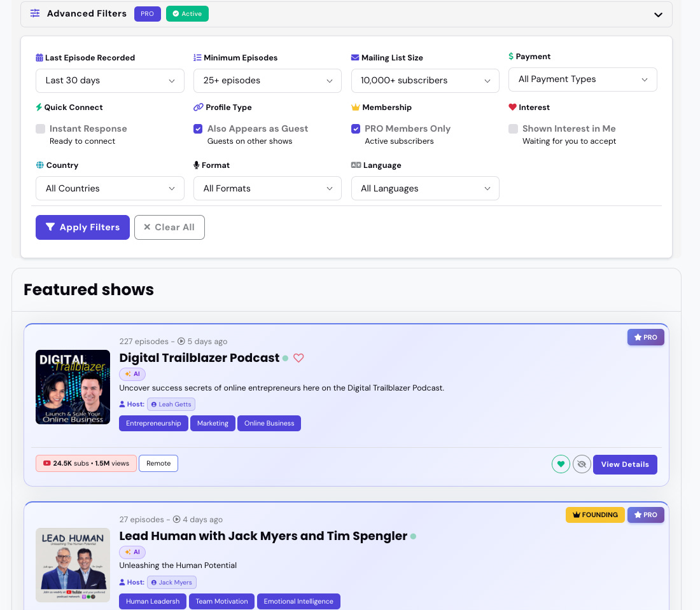Collapse the Advanced Filters panel chevron
Viewport: 700px width, 610px height.
tap(658, 15)
